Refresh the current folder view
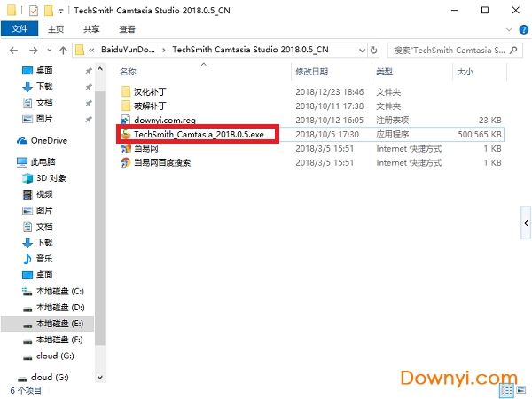 click(x=373, y=51)
